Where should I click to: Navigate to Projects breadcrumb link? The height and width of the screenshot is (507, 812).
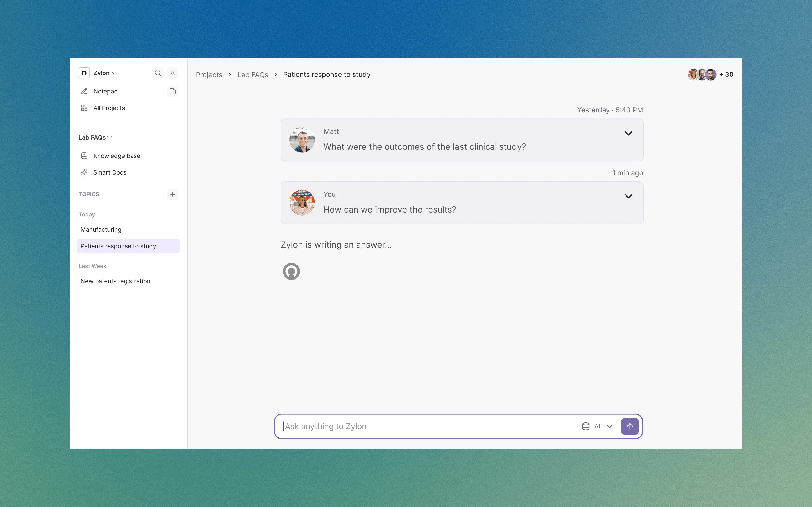tap(209, 74)
